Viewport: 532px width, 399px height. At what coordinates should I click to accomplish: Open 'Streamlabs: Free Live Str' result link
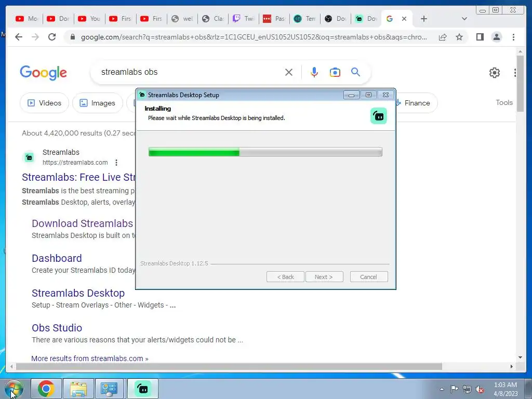(x=78, y=177)
